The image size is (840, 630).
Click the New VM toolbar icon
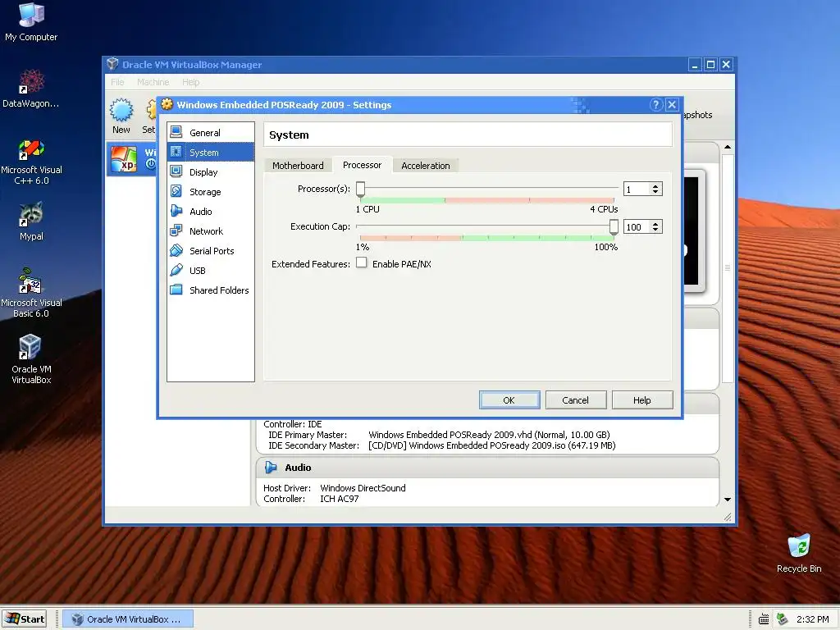121,111
